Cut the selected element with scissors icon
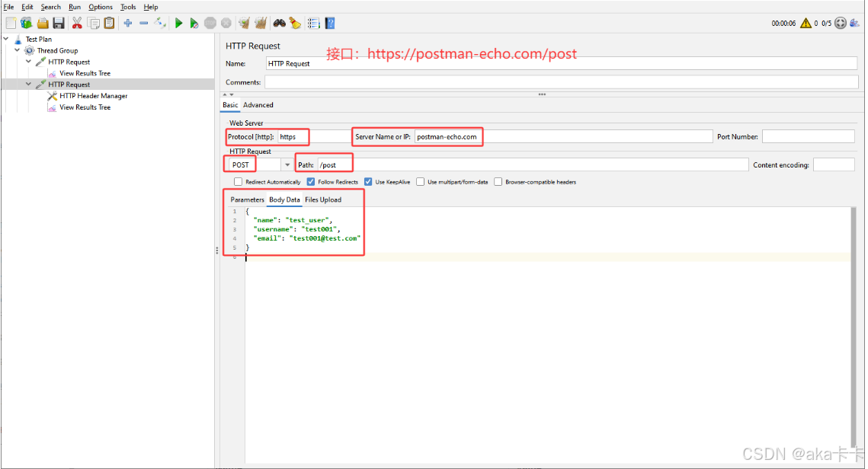This screenshot has width=868, height=469. (77, 24)
